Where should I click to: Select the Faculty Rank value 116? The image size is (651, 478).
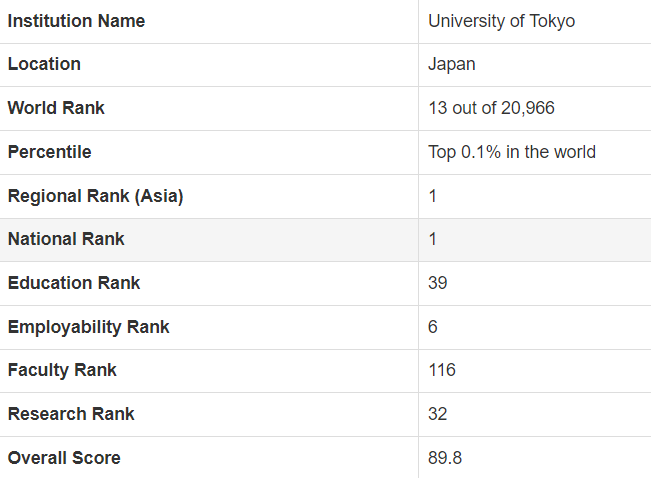coord(442,370)
